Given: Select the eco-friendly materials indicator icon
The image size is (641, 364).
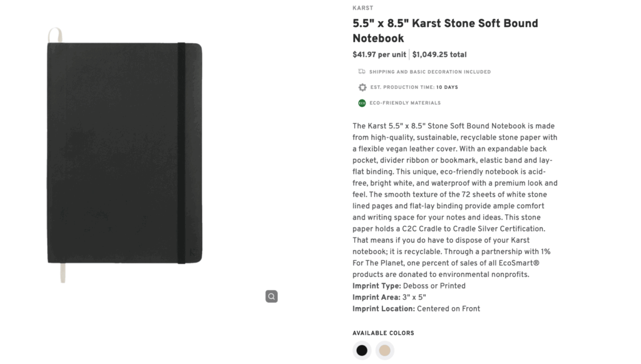Looking at the screenshot, I should click(362, 103).
